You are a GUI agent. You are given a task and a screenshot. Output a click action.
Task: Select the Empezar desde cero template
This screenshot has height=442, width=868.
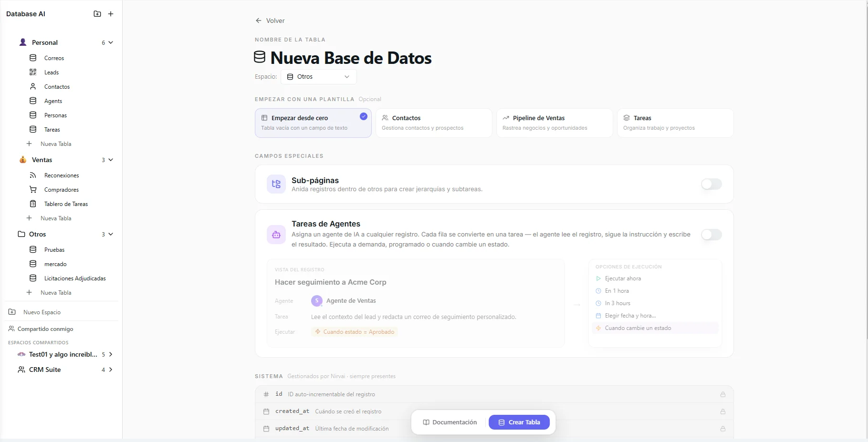click(x=313, y=123)
